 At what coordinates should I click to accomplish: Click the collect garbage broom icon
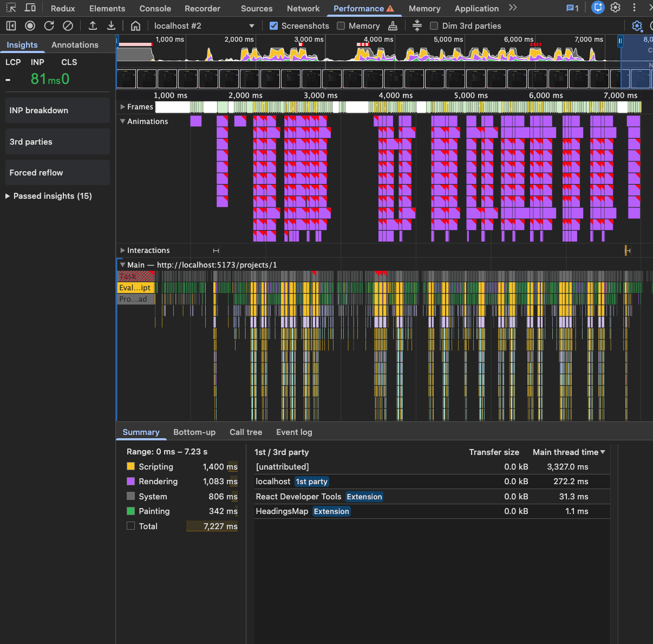pyautogui.click(x=393, y=25)
